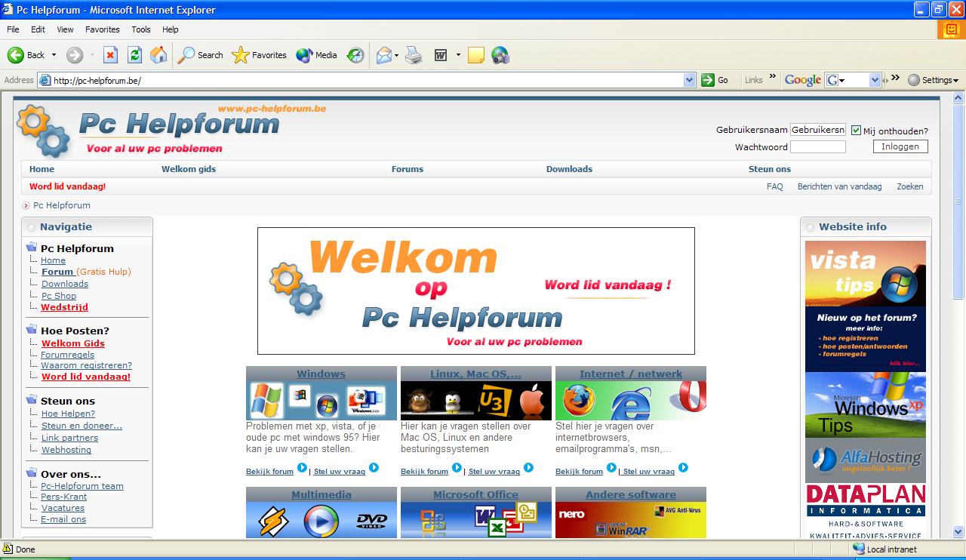This screenshot has width=966, height=560.
Task: Click the Google toolbar logo
Action: (802, 80)
